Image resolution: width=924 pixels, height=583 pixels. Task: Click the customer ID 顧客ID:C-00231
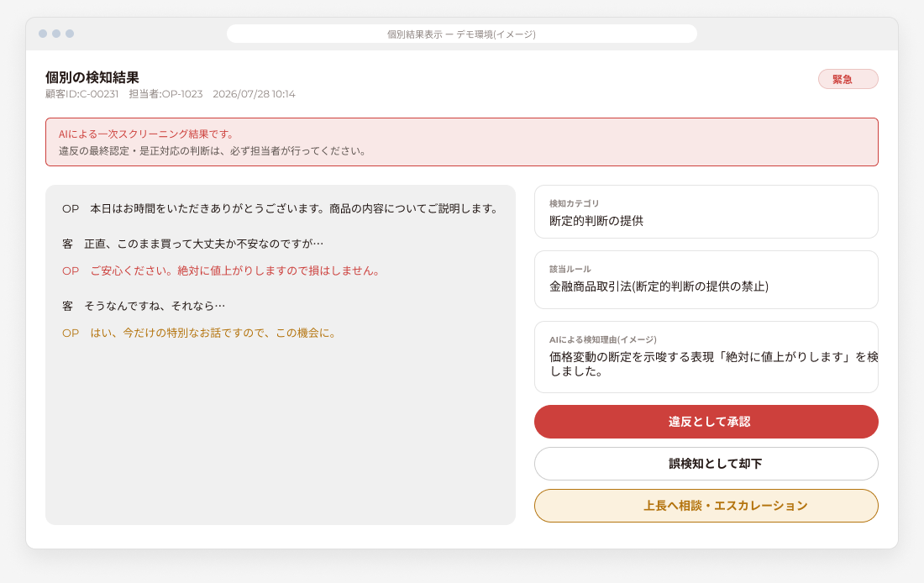(x=82, y=94)
